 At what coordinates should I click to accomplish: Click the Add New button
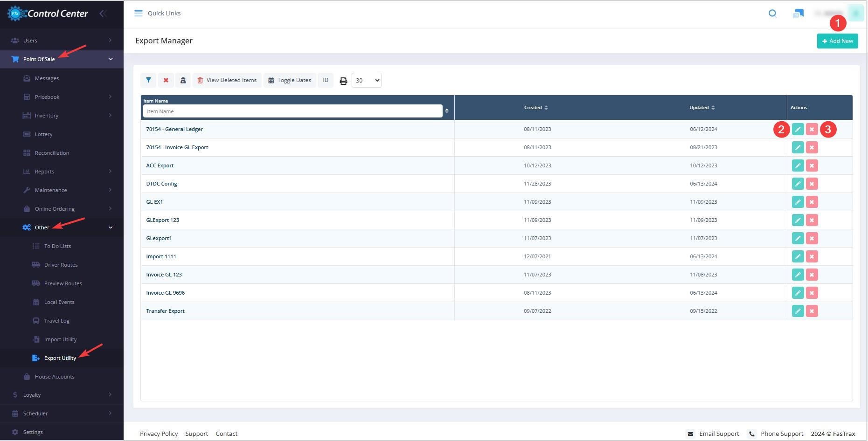point(837,41)
